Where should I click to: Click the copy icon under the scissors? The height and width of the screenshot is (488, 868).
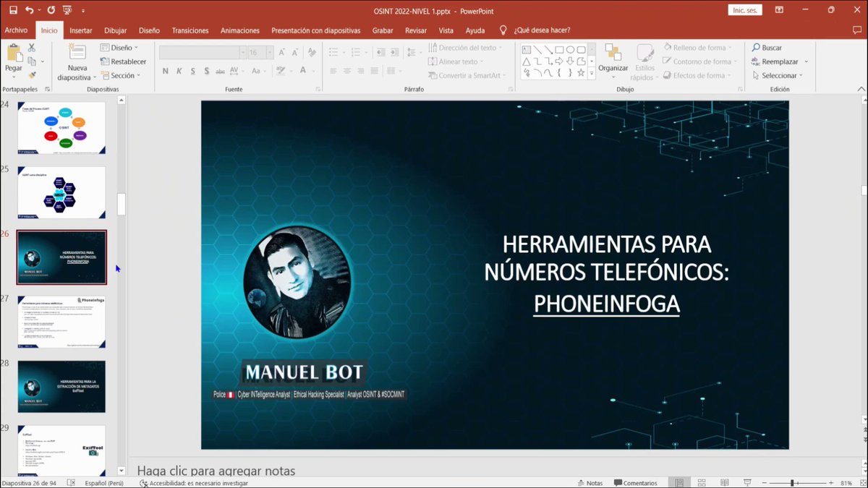tap(32, 61)
